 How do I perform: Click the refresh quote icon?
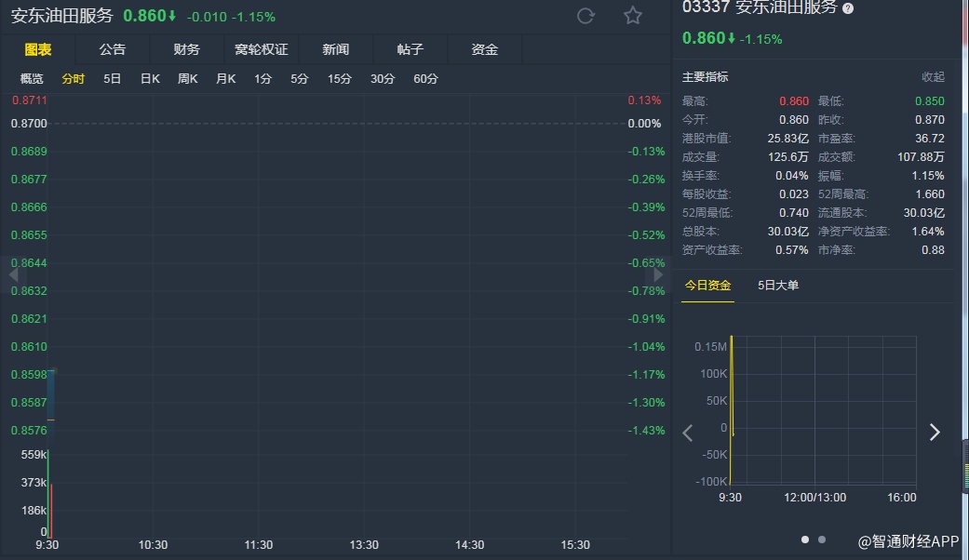585,16
